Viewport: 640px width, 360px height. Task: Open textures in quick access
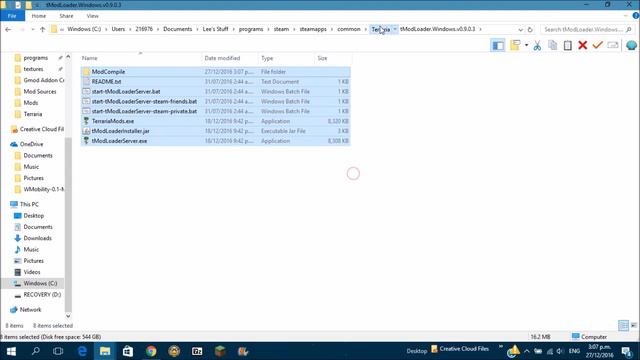pos(33,69)
